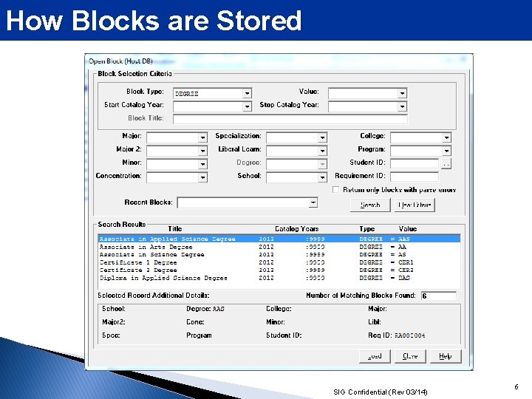Click the Title column header
The height and width of the screenshot is (399, 532).
click(x=174, y=229)
